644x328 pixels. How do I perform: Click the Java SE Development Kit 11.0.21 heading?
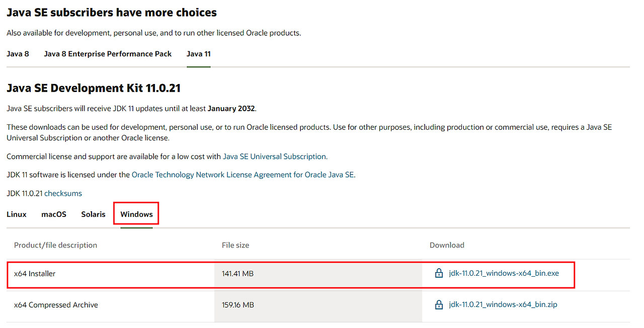(x=94, y=89)
